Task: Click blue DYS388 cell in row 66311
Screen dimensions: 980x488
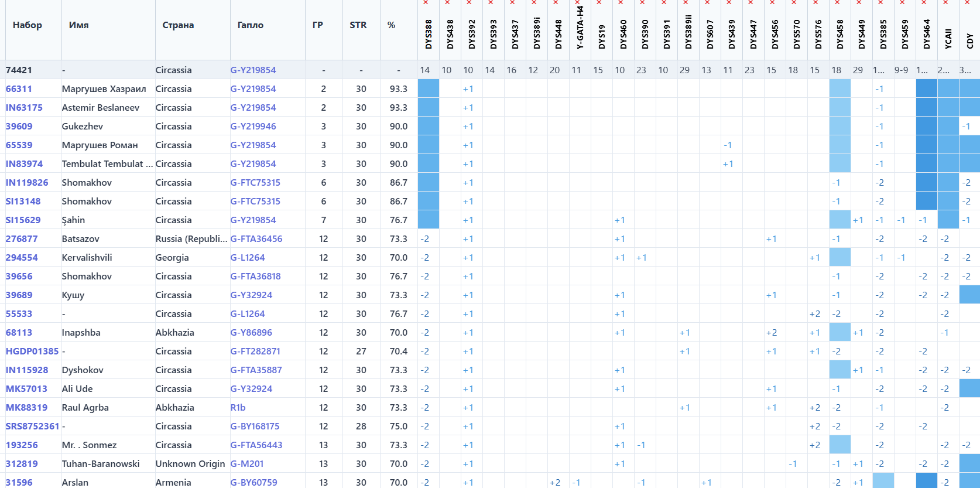Action: [428, 89]
